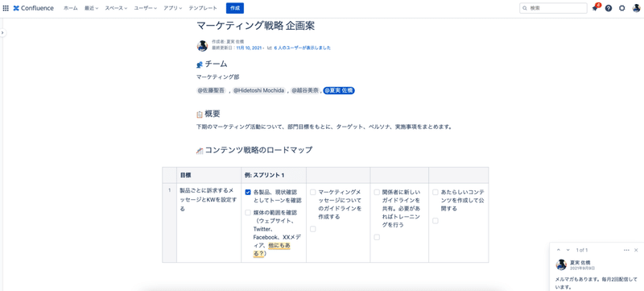
Task: Click the コンテンツ戦略のロードマップ heading
Action: [x=258, y=150]
